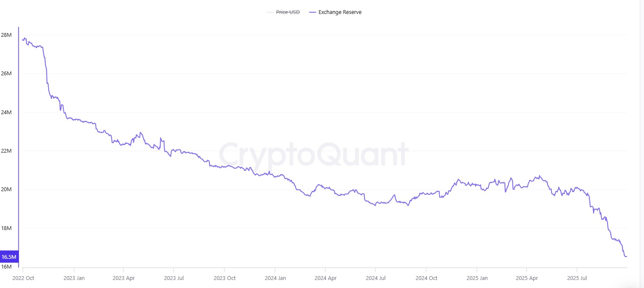Click the 16.5M current value badge
The image size is (644, 288).
[x=9, y=257]
